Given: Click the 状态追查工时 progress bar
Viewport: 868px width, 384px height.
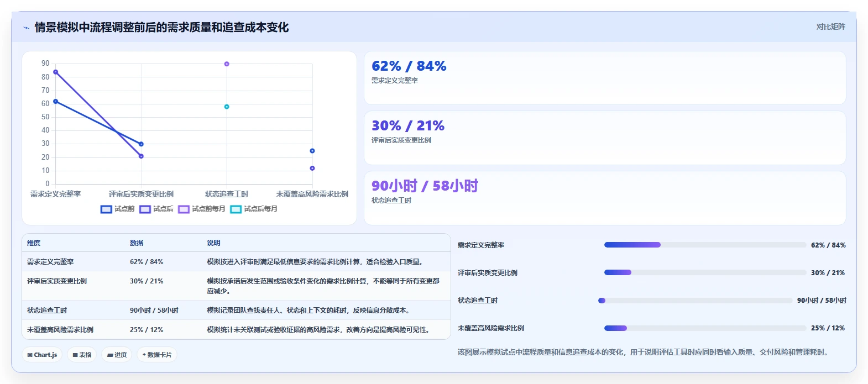Looking at the screenshot, I should pyautogui.click(x=696, y=301).
